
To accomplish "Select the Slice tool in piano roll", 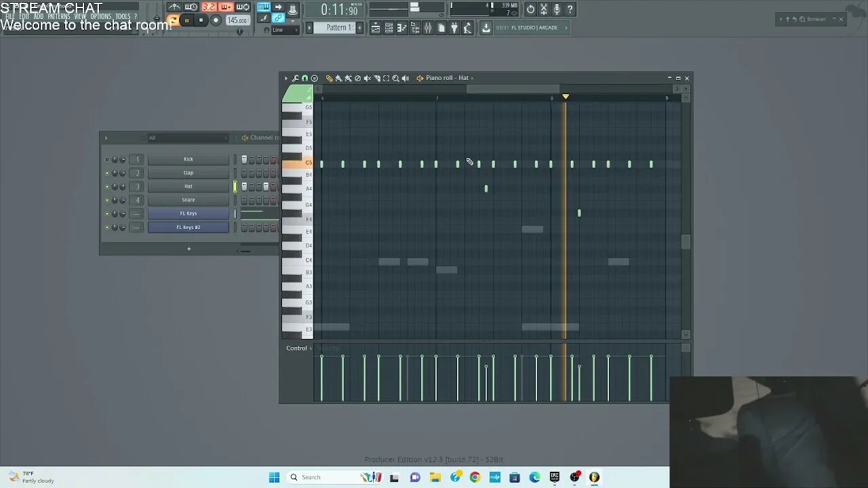I will [377, 78].
